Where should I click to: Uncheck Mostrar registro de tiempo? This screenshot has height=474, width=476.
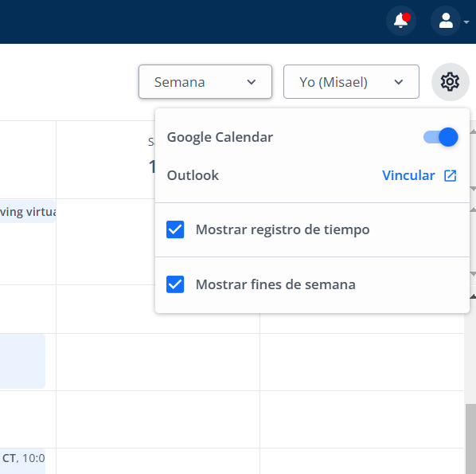click(175, 229)
